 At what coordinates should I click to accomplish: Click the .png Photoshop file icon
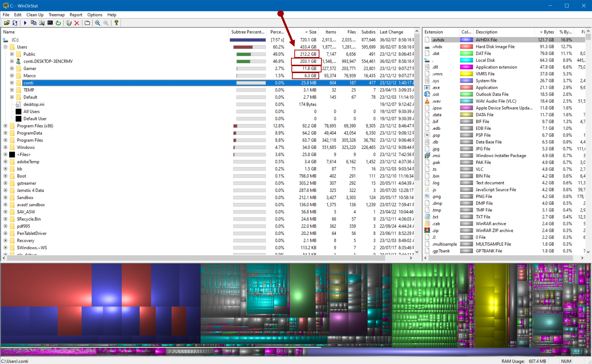427,196
